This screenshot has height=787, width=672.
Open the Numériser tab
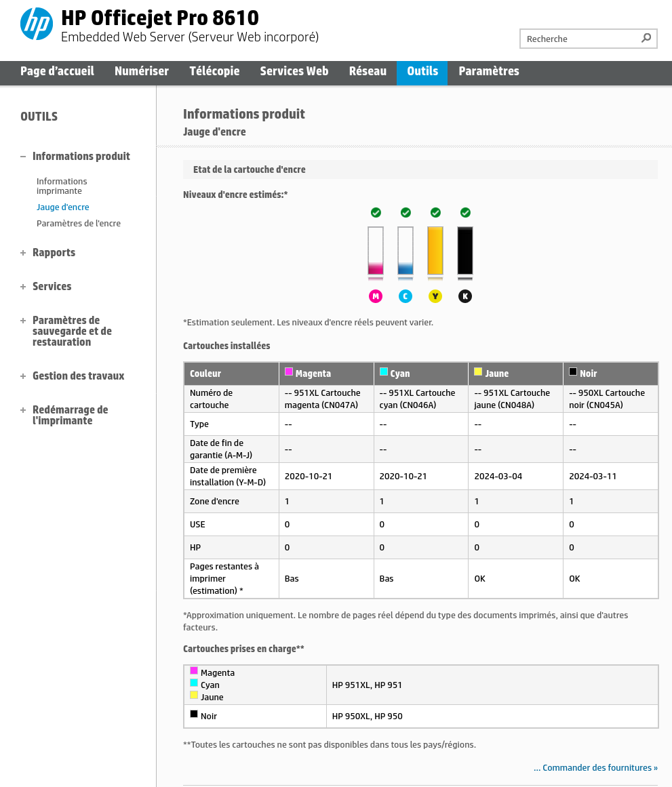142,71
